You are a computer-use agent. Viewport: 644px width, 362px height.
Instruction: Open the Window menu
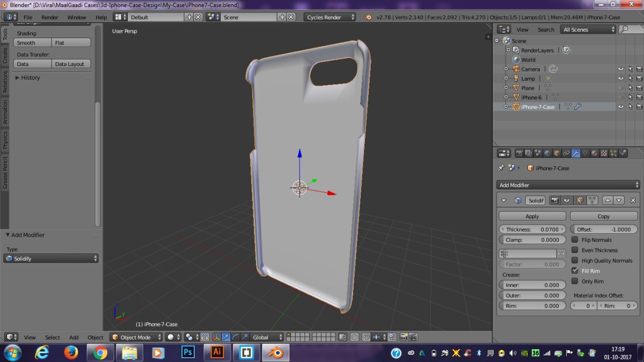(x=77, y=17)
